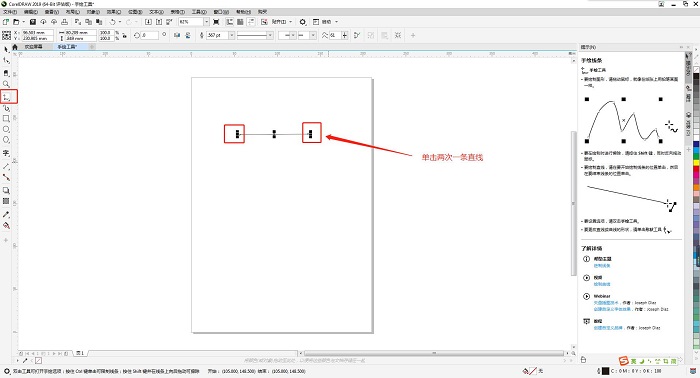Open the File menu
700x378 pixels.
coord(10,12)
